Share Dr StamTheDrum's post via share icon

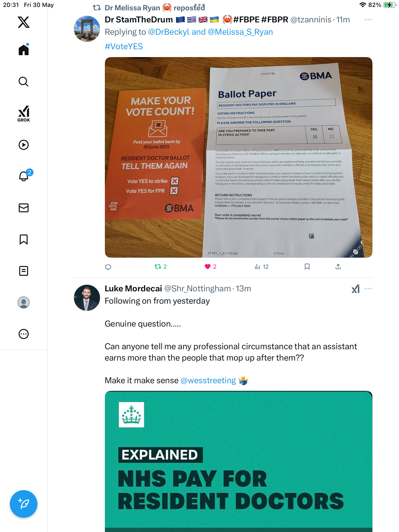pyautogui.click(x=338, y=266)
